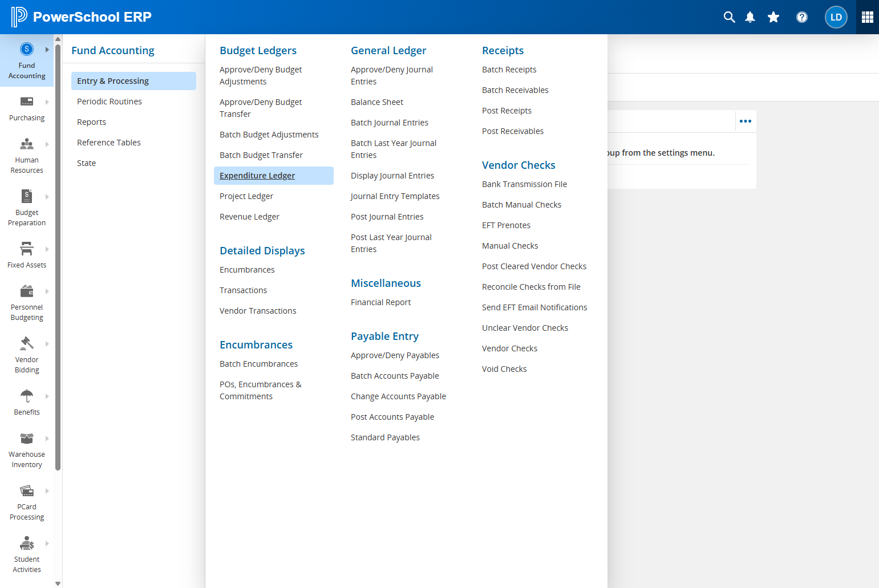Click the sidebar scroll up arrow
The width and height of the screenshot is (879, 588).
pyautogui.click(x=58, y=39)
